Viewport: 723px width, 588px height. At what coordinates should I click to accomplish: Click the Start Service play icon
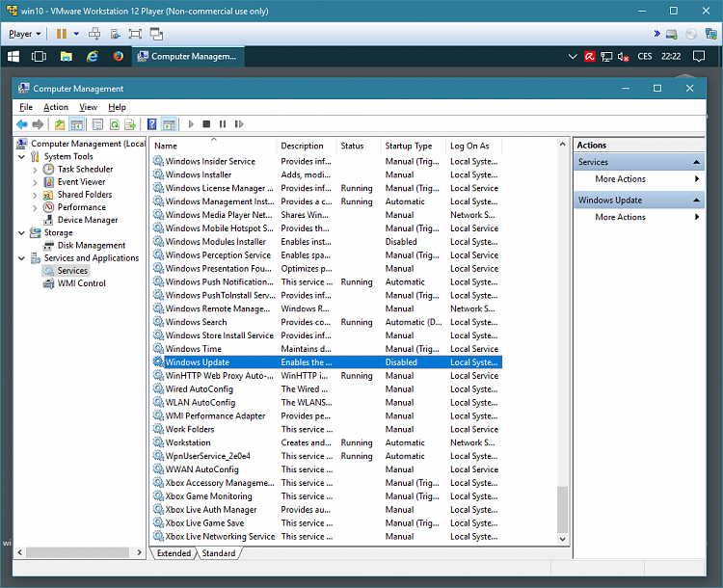pos(191,124)
